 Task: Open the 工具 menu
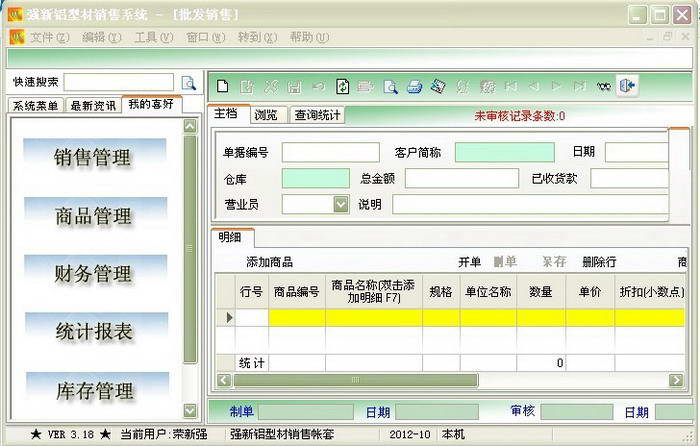click(154, 38)
